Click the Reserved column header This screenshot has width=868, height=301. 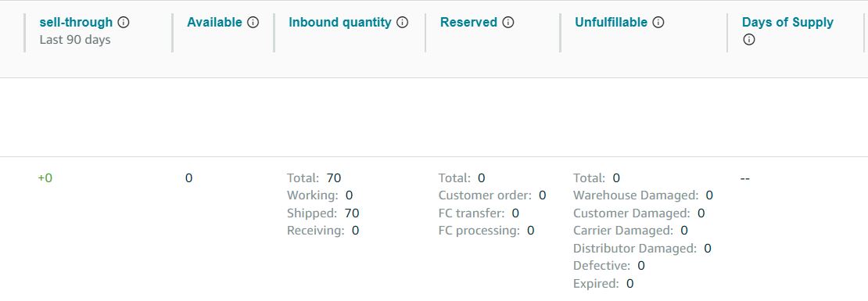tap(468, 23)
